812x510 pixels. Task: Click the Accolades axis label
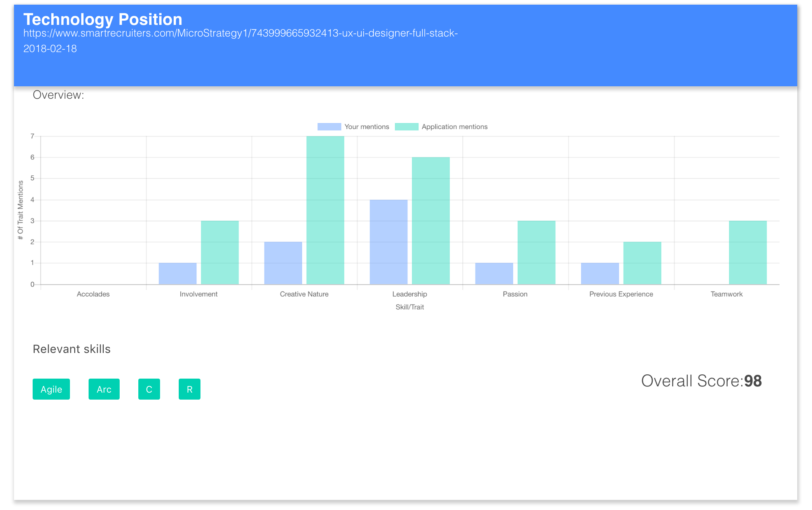click(93, 294)
